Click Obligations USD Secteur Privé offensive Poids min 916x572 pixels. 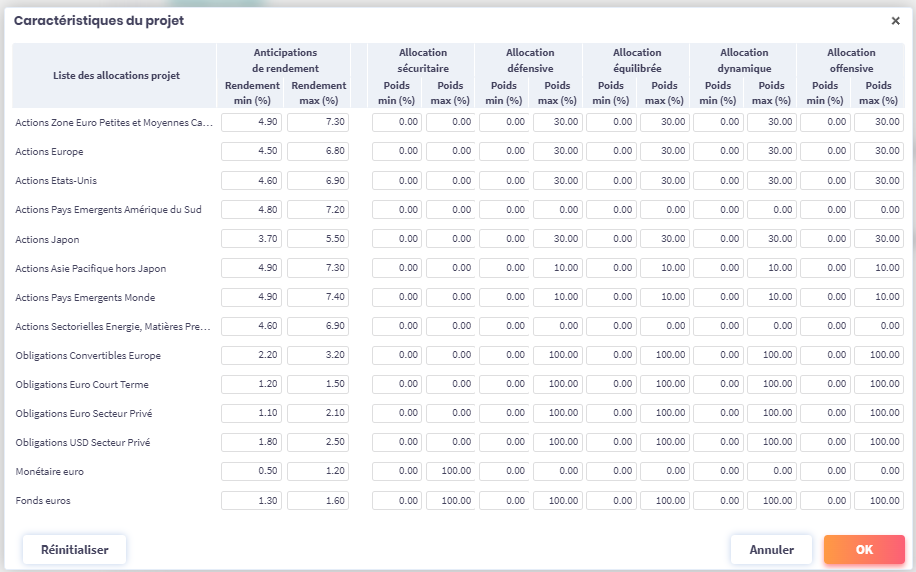point(825,442)
